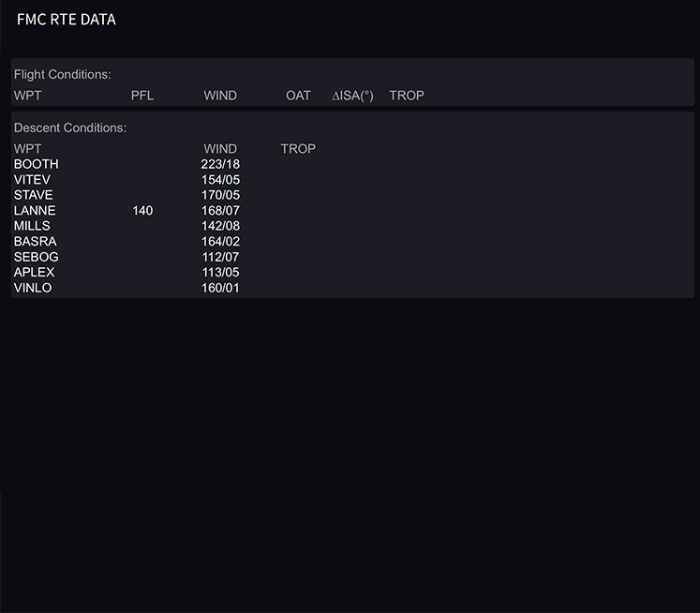The image size is (700, 613).
Task: Select the 142/08 wind entry
Action: click(220, 226)
